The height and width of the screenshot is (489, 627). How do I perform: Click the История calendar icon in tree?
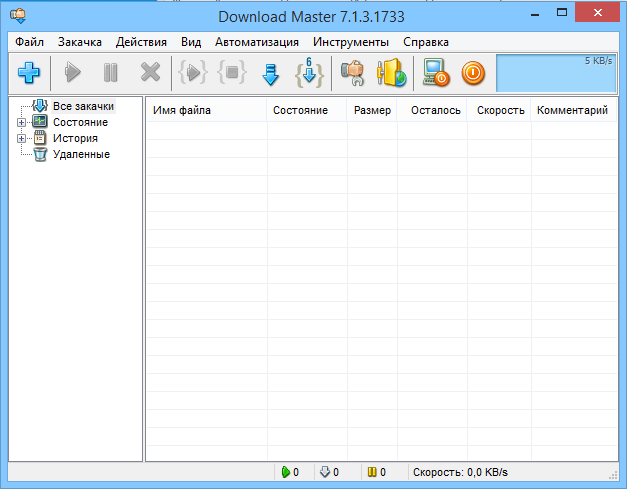pos(40,138)
